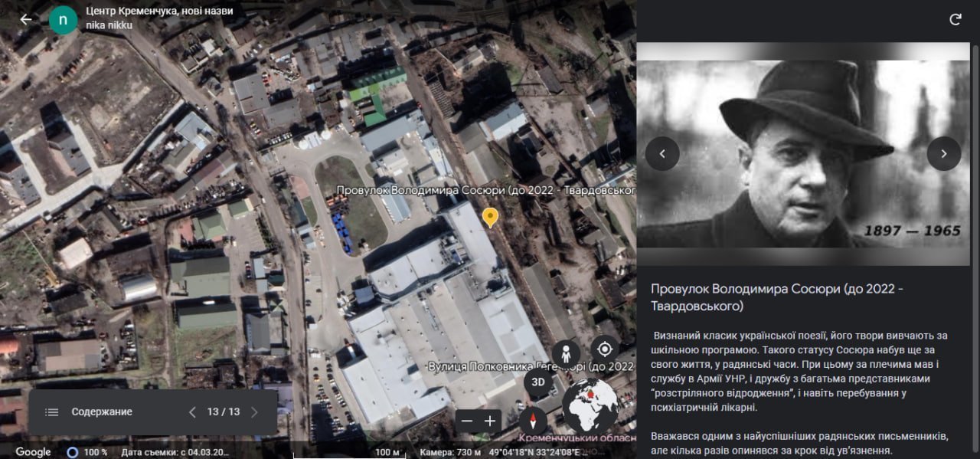Image resolution: width=980 pixels, height=459 pixels.
Task: Click the green 'n' author avatar
Action: coord(63,20)
